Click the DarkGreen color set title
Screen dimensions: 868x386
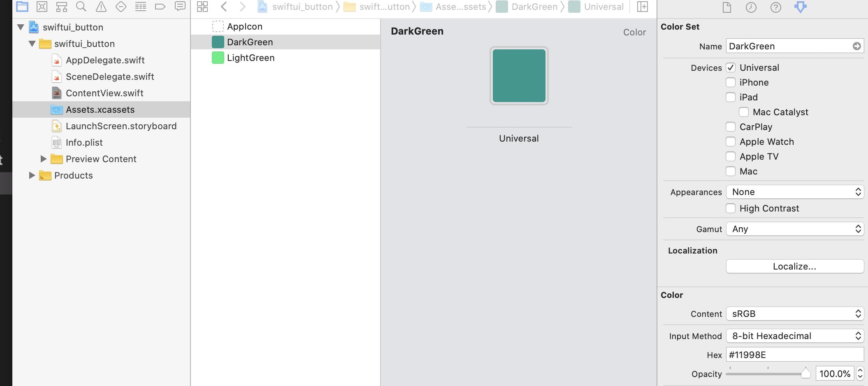tap(417, 31)
